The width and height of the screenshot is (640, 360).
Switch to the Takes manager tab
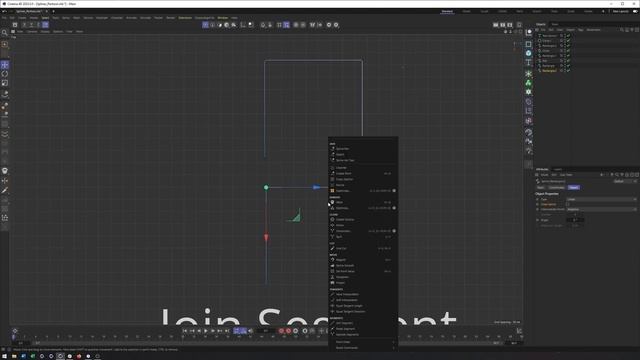click(x=555, y=24)
